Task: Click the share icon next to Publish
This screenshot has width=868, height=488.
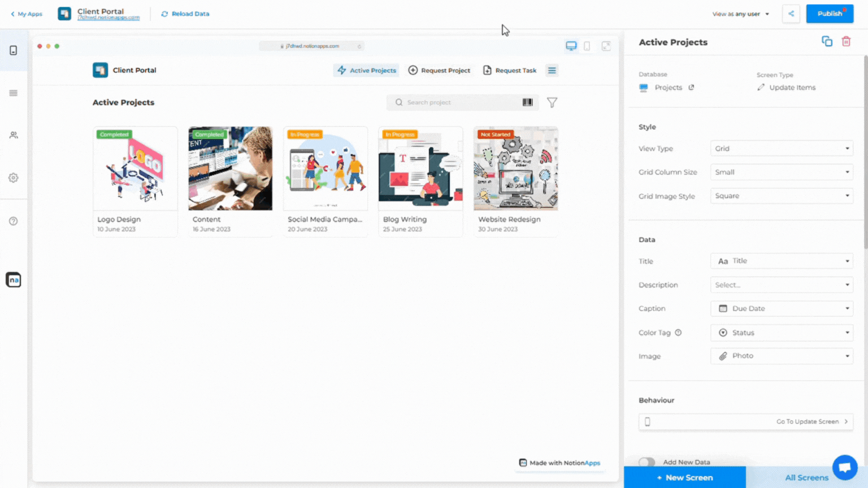Action: (x=791, y=14)
